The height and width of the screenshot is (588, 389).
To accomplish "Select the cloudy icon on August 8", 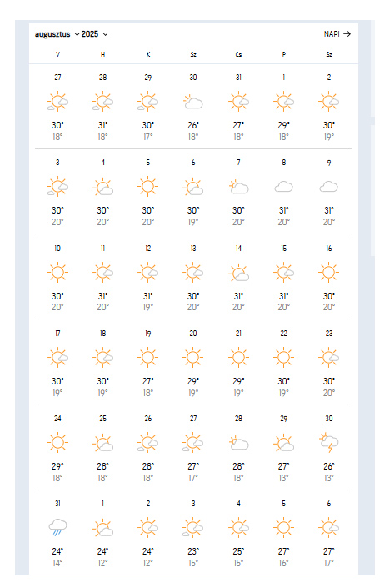I will point(283,187).
